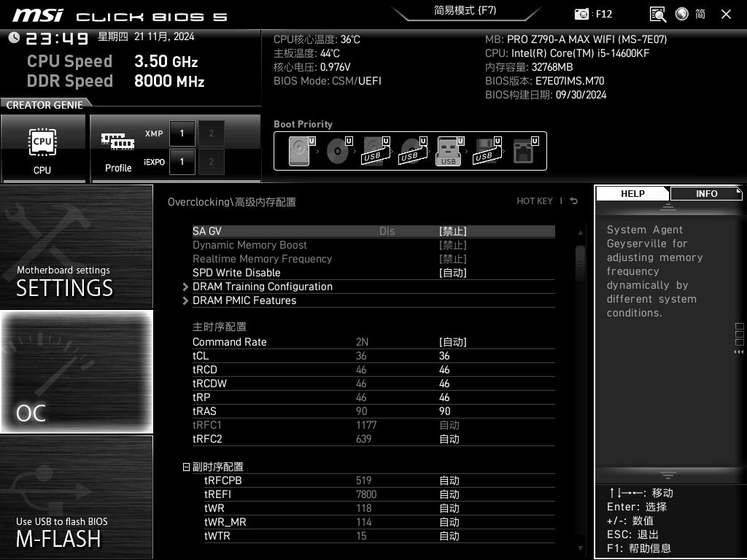Open the BIOS search magnifier icon

tap(657, 15)
